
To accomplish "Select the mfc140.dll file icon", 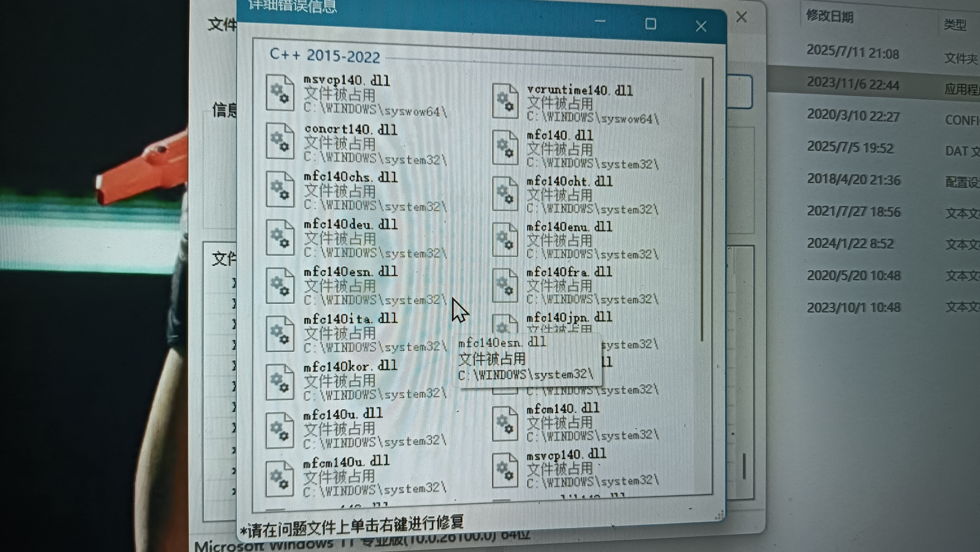I will pyautogui.click(x=505, y=148).
